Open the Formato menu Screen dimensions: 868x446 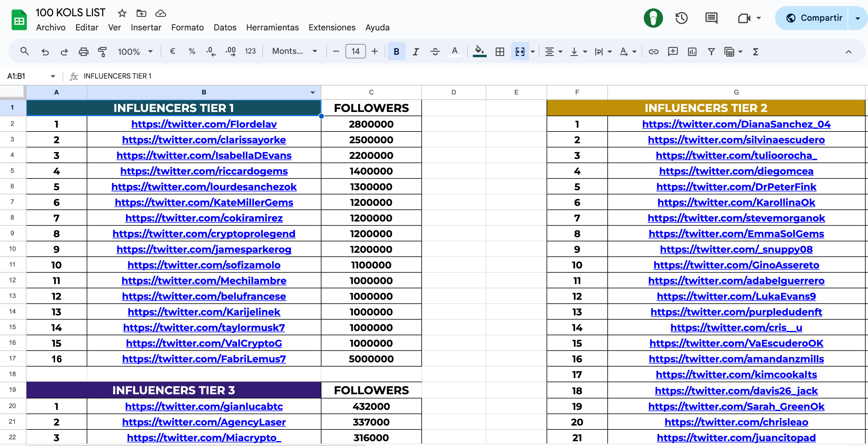click(x=187, y=28)
